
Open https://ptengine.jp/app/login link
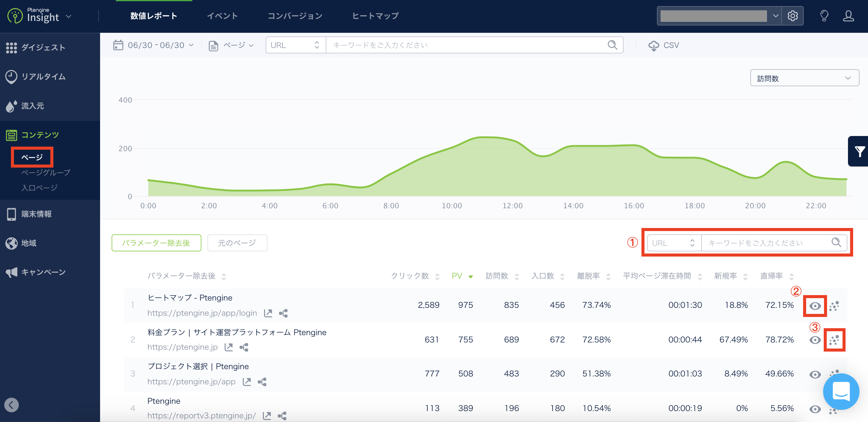(x=202, y=313)
